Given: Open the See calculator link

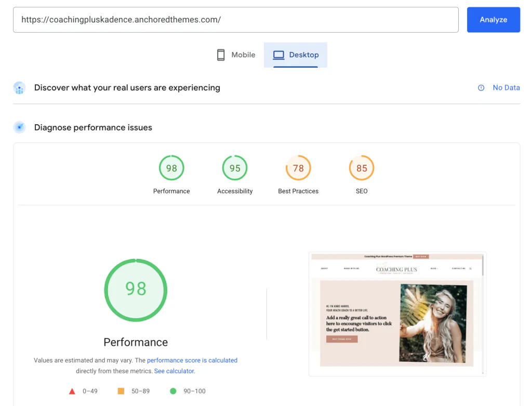Looking at the screenshot, I should click(x=175, y=371).
